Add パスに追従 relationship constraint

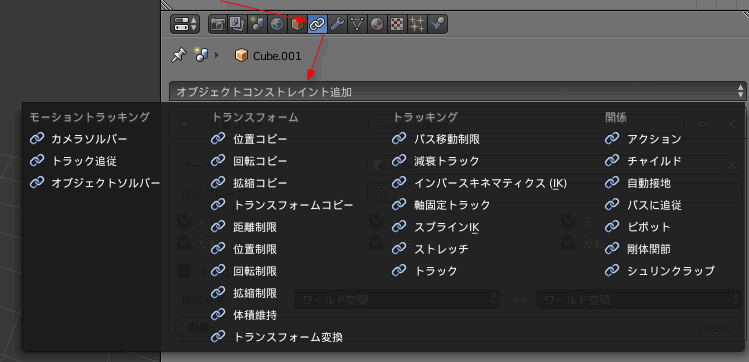coord(643,205)
